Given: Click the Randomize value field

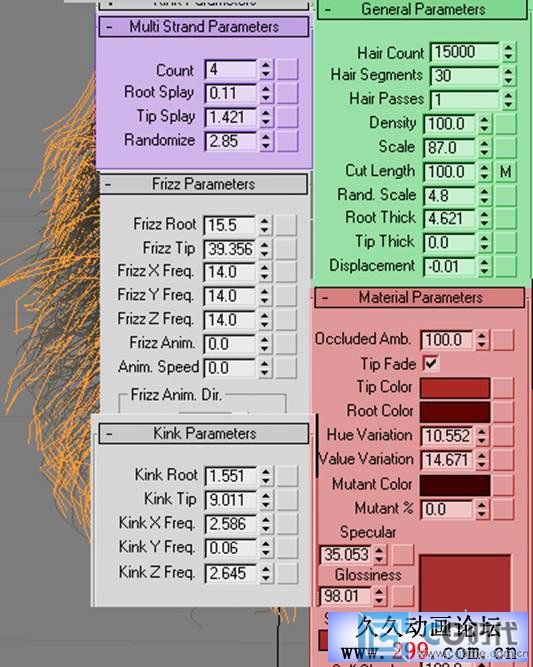Looking at the screenshot, I should pyautogui.click(x=230, y=141).
